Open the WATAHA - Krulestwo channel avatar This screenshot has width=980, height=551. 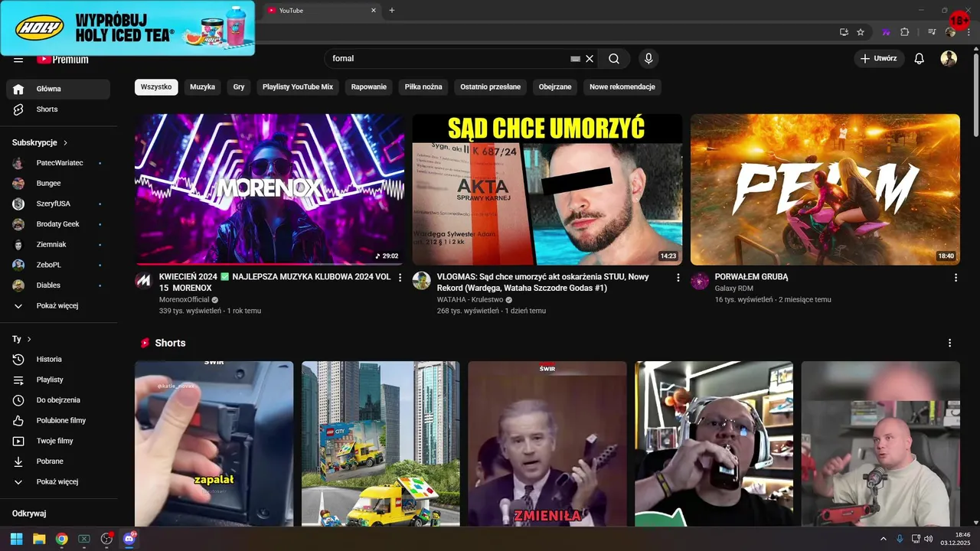[x=421, y=280]
